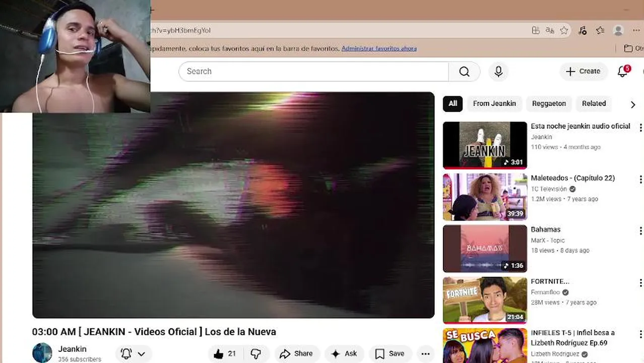This screenshot has height=363, width=644.
Task: Start voice search with microphone
Action: [498, 72]
